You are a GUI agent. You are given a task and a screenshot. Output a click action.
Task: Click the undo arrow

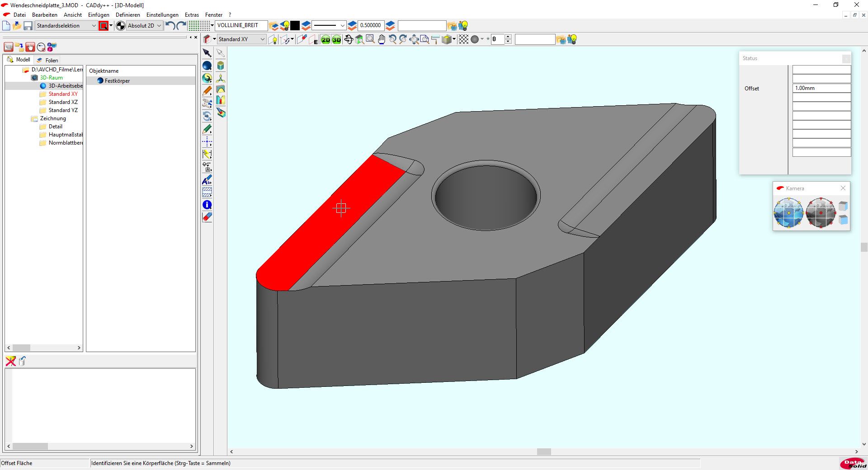pos(170,26)
